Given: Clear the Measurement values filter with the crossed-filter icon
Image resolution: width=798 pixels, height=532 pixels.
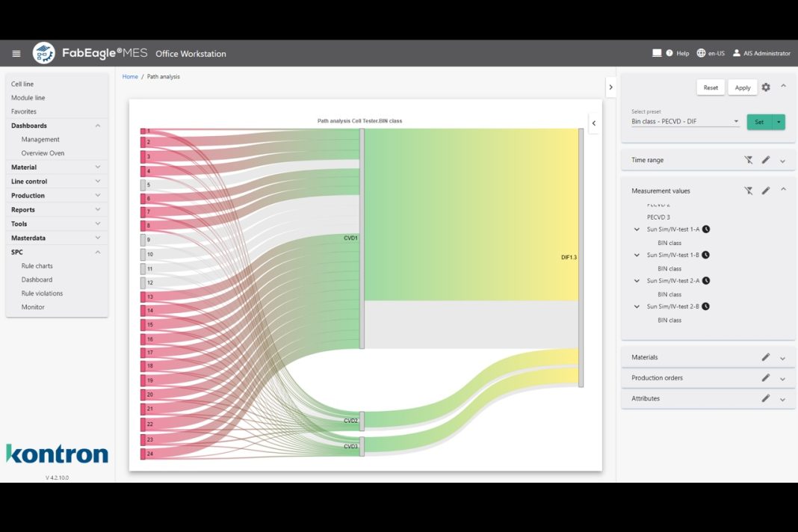Looking at the screenshot, I should pos(749,191).
